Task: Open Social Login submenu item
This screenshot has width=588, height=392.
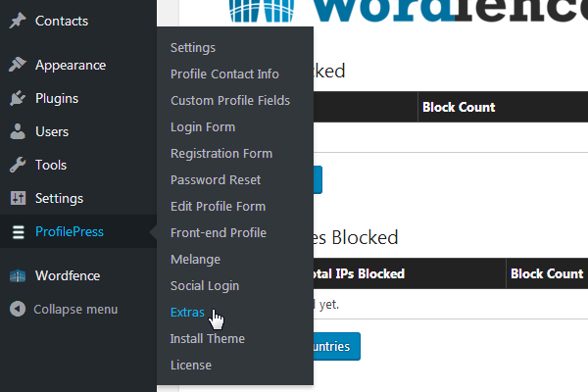Action: (205, 286)
